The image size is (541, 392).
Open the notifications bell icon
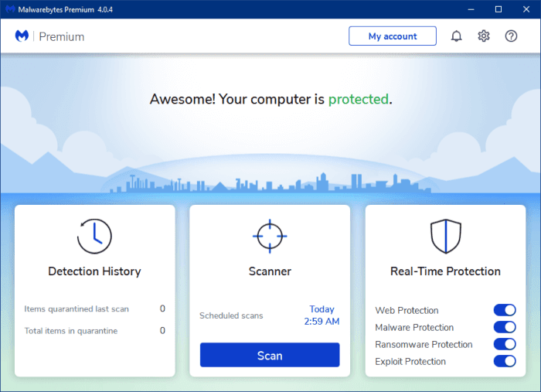click(456, 36)
